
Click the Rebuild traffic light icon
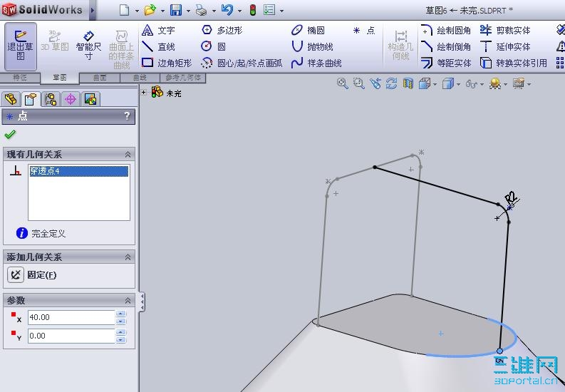point(253,10)
